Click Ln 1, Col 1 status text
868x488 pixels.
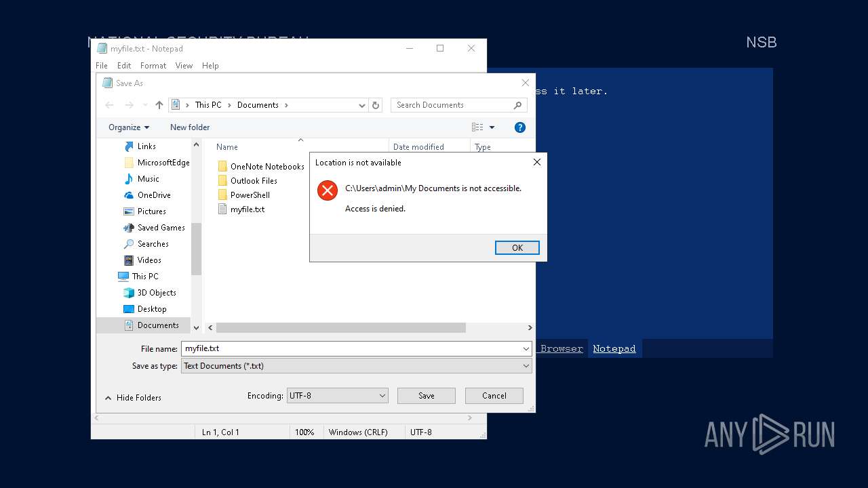tap(220, 432)
